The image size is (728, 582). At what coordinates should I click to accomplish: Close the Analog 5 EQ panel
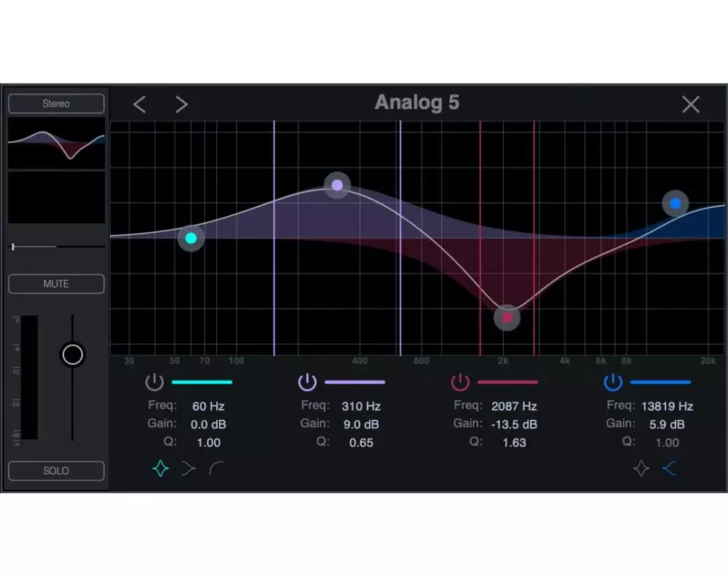tap(690, 104)
